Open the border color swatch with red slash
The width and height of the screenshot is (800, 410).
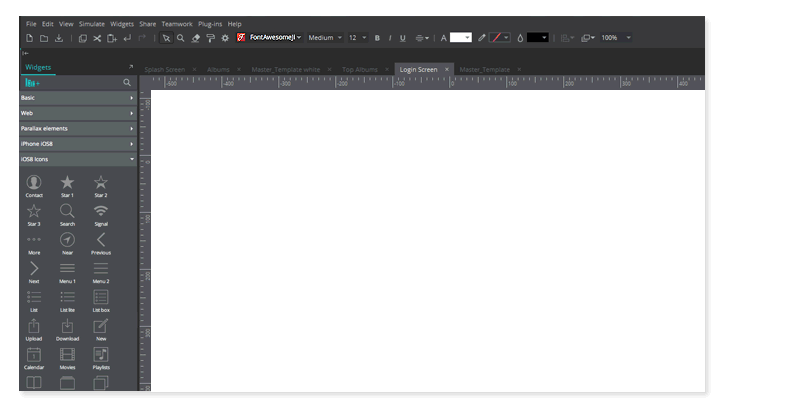point(499,38)
